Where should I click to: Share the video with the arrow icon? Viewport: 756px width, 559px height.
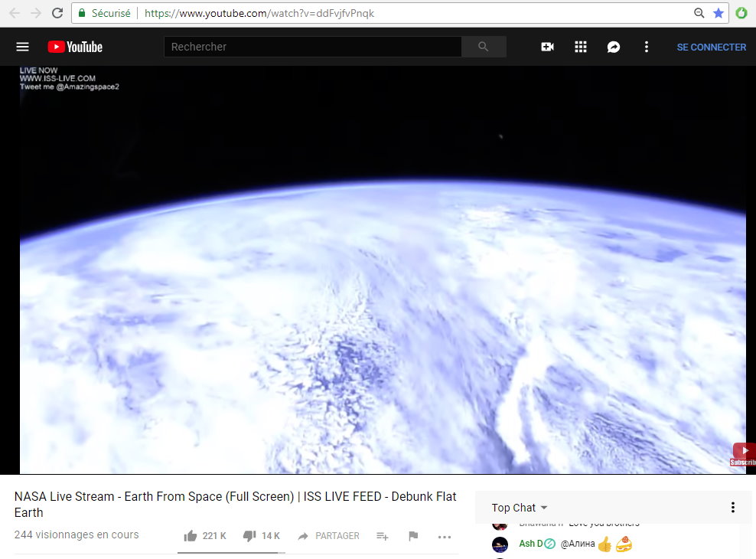click(x=303, y=536)
